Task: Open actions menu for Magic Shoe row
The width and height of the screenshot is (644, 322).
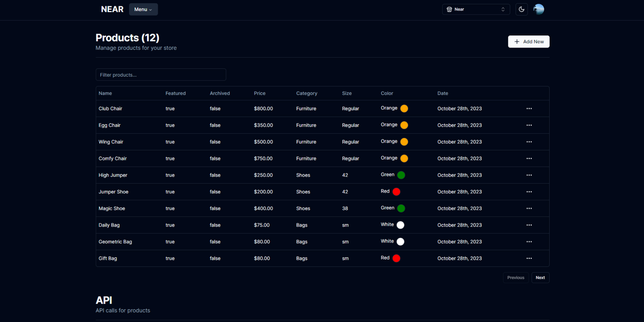Action: [x=529, y=208]
